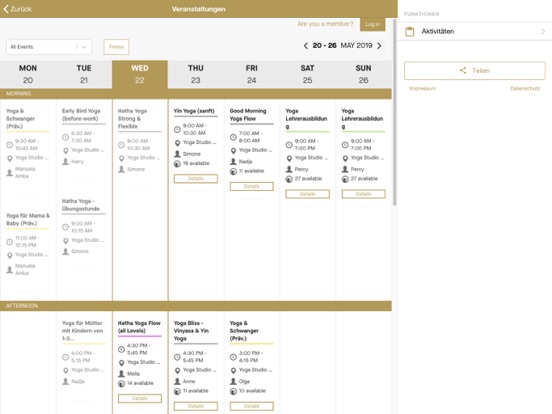Click the location pin of Yin Yoga (sanft)
This screenshot has width=552, height=414.
pyautogui.click(x=177, y=143)
